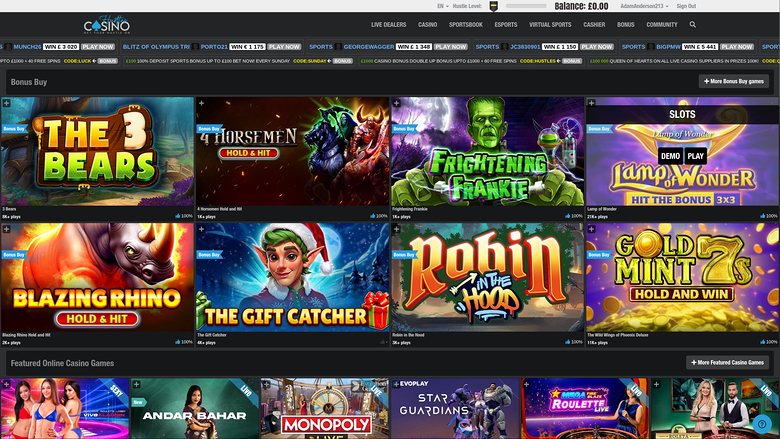Open the Casino menu item
Image resolution: width=780 pixels, height=439 pixels.
click(x=427, y=24)
